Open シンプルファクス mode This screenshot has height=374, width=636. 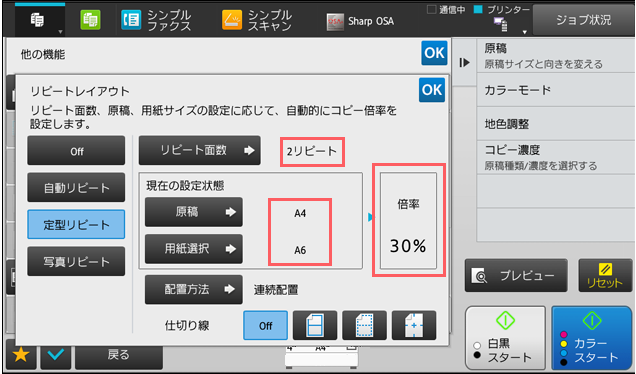(156, 20)
